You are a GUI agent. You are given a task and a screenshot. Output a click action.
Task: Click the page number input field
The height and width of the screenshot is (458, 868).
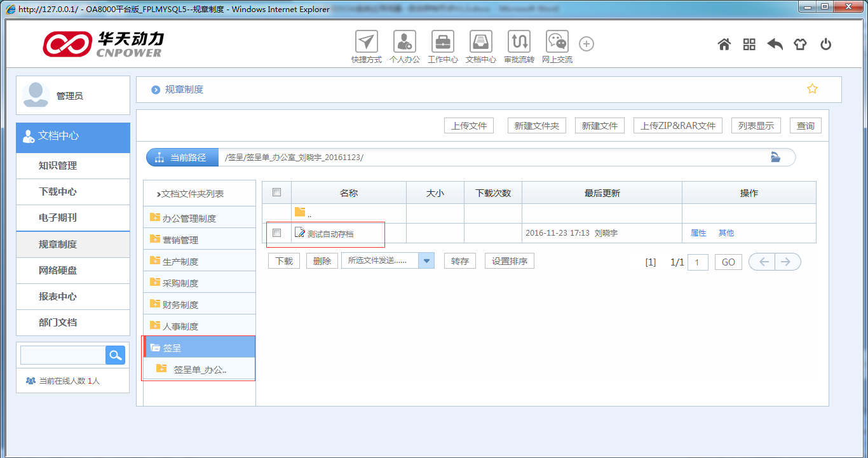click(698, 262)
